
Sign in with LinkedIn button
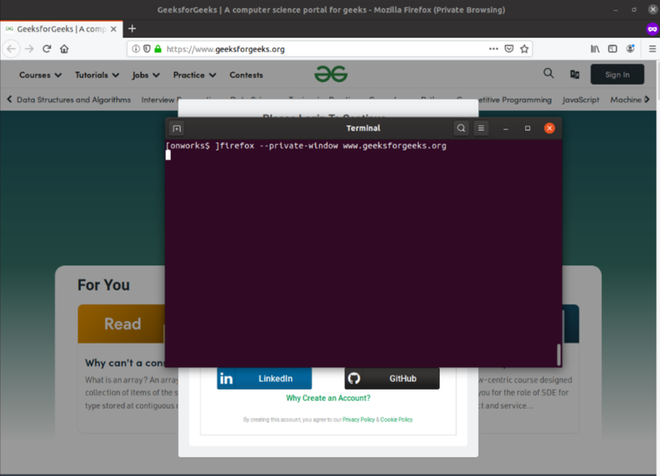pyautogui.click(x=264, y=378)
